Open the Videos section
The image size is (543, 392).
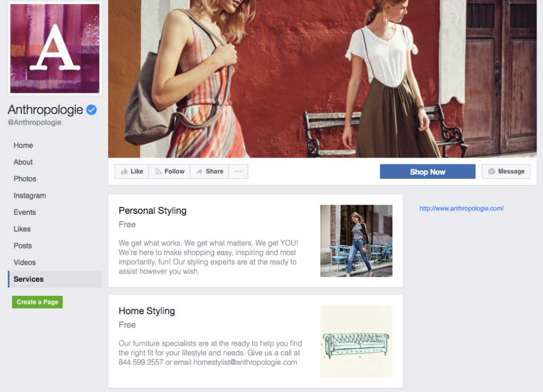pyautogui.click(x=24, y=263)
